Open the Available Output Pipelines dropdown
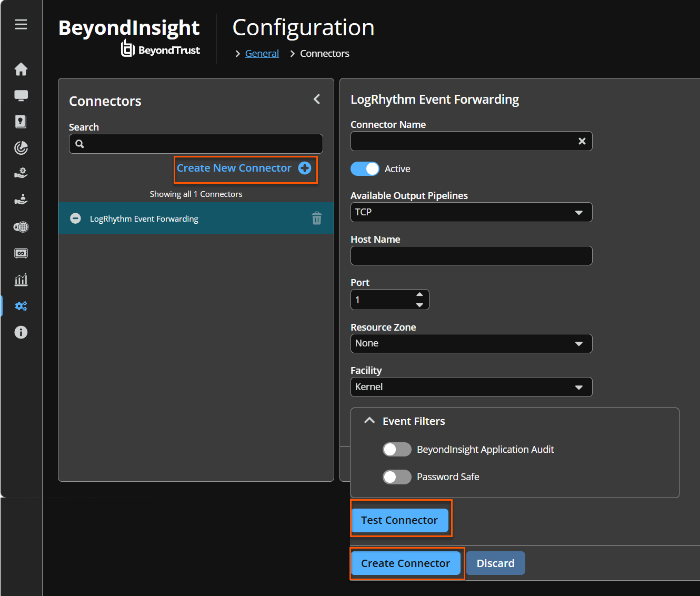Image resolution: width=700 pixels, height=596 pixels. click(471, 212)
